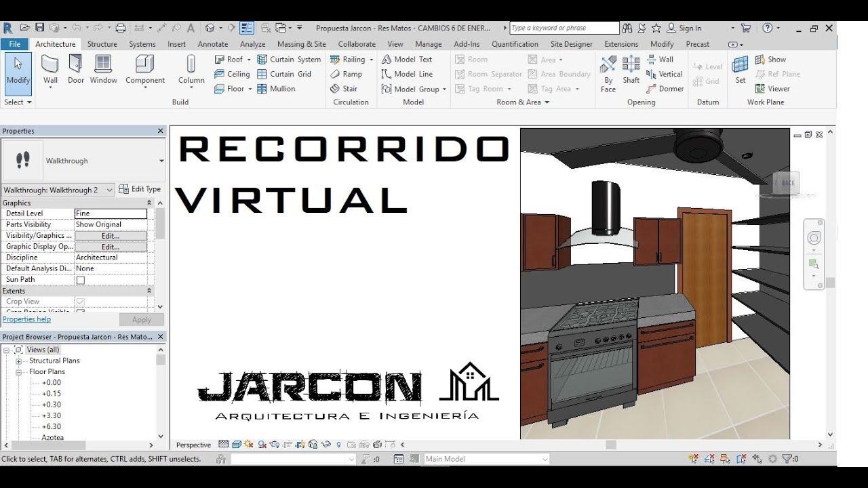
Task: Click Edit for Visibility/Graphics overrides
Action: click(x=111, y=236)
